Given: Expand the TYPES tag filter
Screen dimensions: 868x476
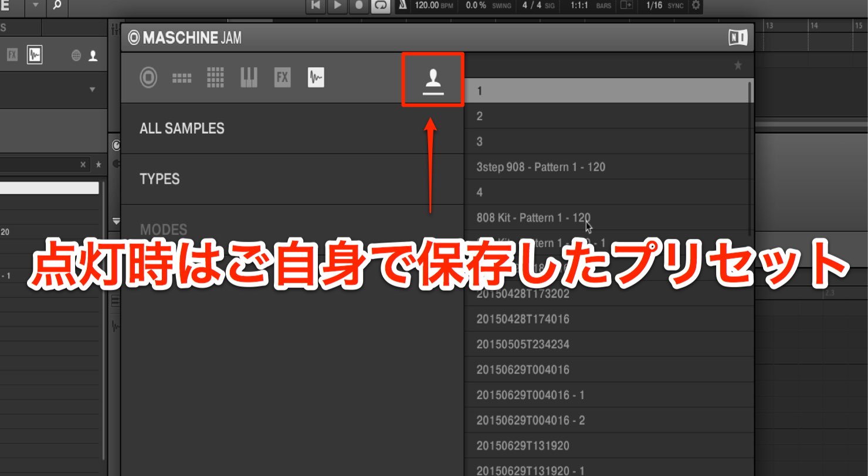Looking at the screenshot, I should point(292,179).
